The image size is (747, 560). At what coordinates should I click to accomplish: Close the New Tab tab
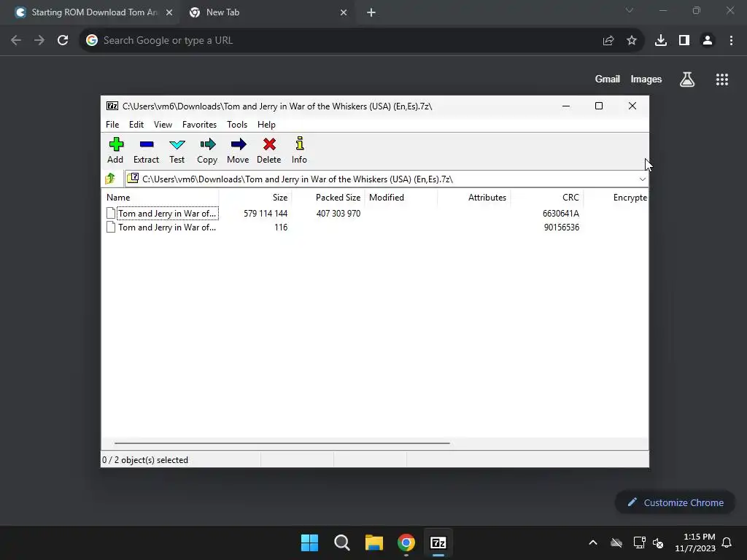click(344, 13)
